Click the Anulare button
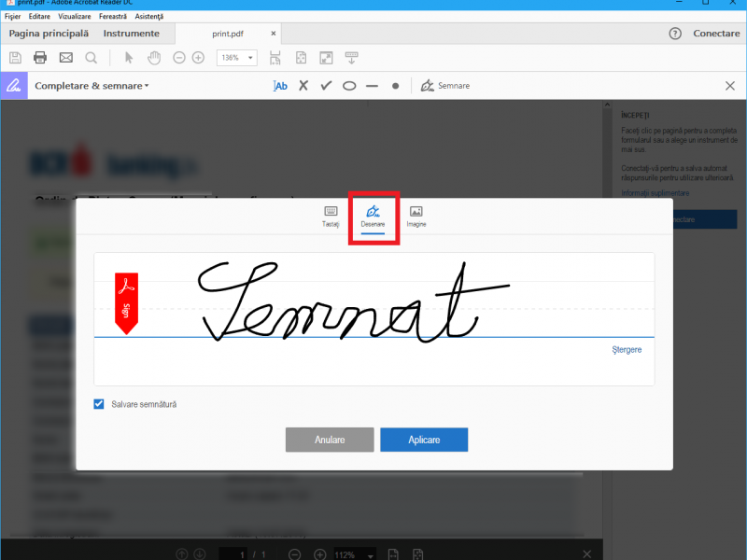The height and width of the screenshot is (560, 747). 330,440
